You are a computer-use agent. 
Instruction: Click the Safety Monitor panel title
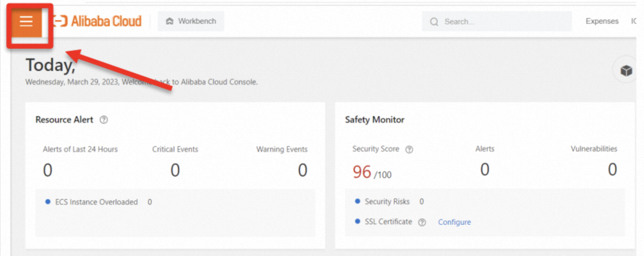374,120
